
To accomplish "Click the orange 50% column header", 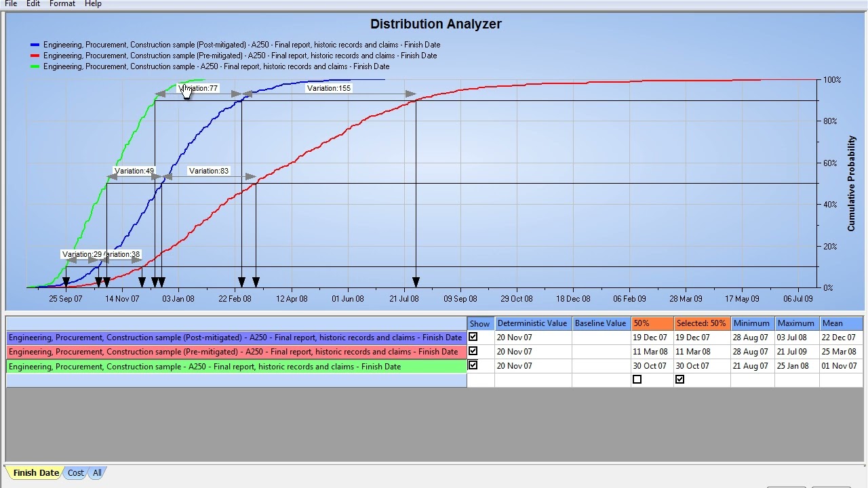I will tap(652, 323).
